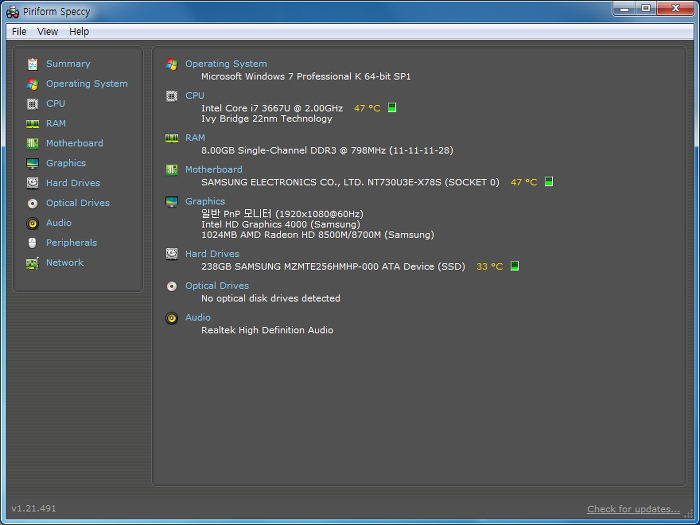The image size is (700, 525).
Task: Click text 'Realtek High Definition Audio'
Action: (x=267, y=330)
